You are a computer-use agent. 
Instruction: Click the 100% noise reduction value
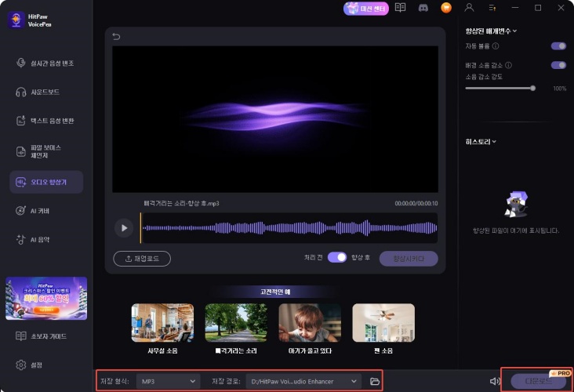pyautogui.click(x=559, y=89)
